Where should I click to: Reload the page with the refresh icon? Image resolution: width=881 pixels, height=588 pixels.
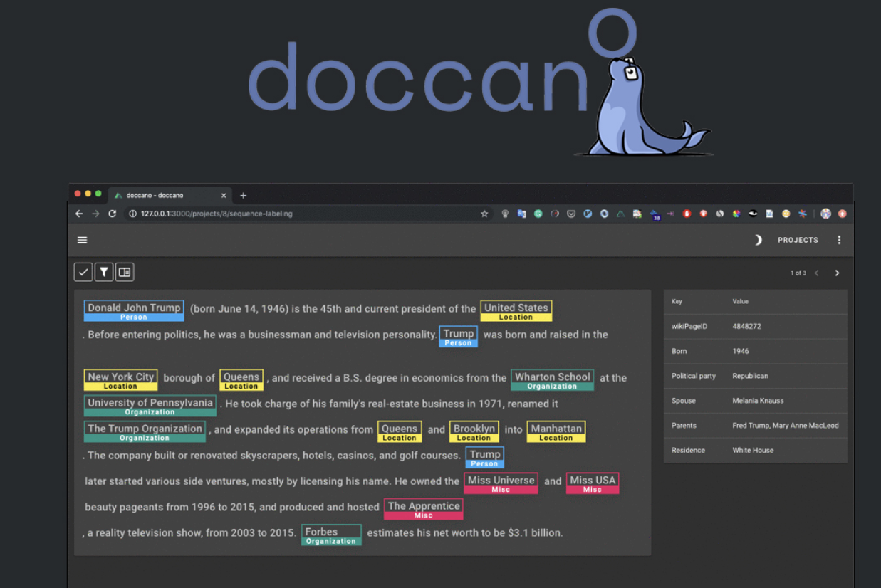click(113, 213)
